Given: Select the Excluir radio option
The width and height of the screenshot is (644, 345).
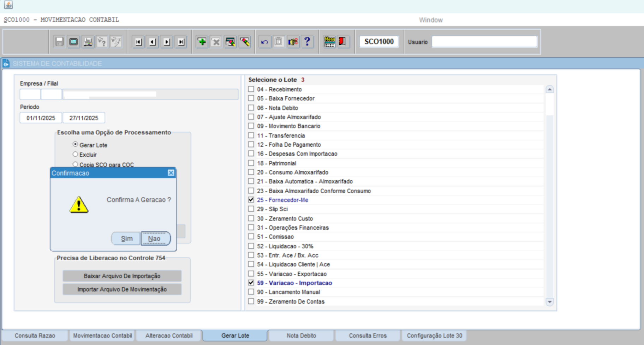Looking at the screenshot, I should coord(75,155).
